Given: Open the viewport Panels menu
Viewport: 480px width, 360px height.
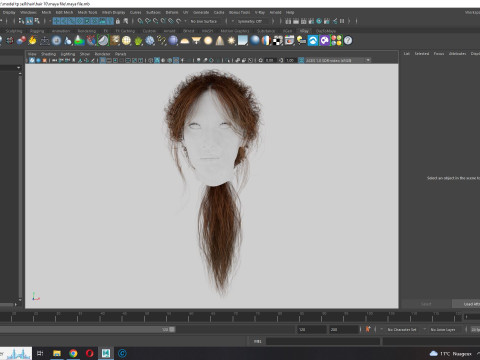Looking at the screenshot, I should coord(120,54).
